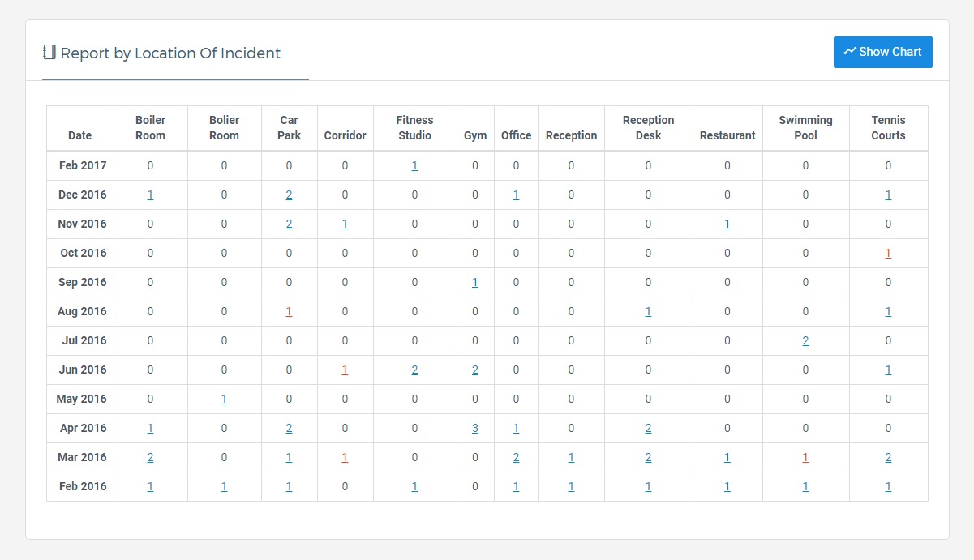This screenshot has height=560, width=974.
Task: Open the Nov 2016 Corridor incident link
Action: click(x=345, y=224)
